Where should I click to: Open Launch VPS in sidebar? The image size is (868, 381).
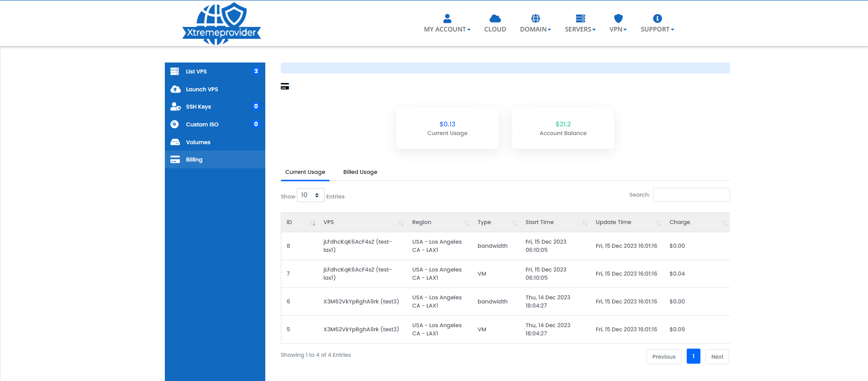(215, 89)
